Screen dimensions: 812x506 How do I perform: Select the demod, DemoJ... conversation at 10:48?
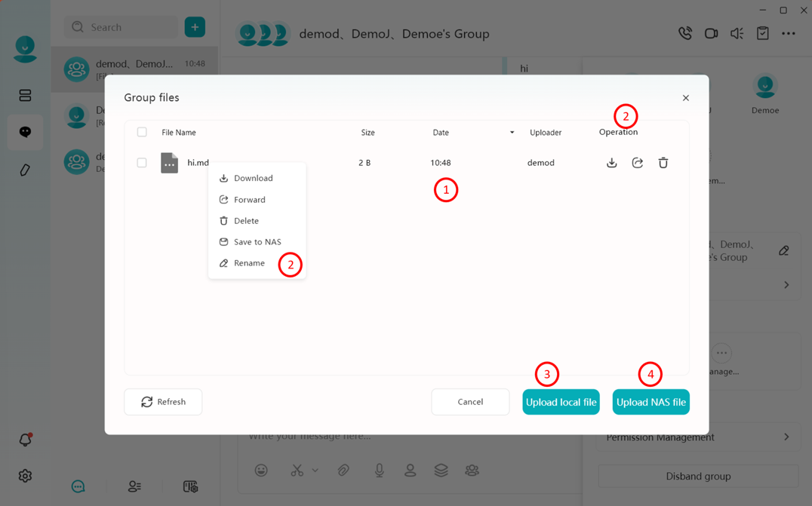134,69
